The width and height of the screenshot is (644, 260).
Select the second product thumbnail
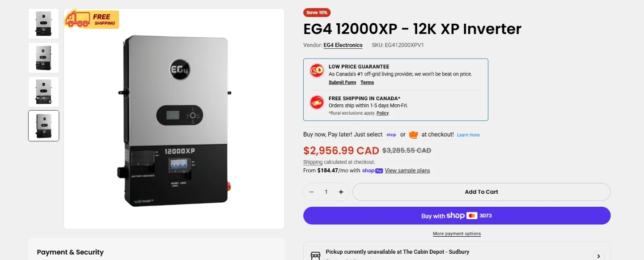pyautogui.click(x=44, y=58)
